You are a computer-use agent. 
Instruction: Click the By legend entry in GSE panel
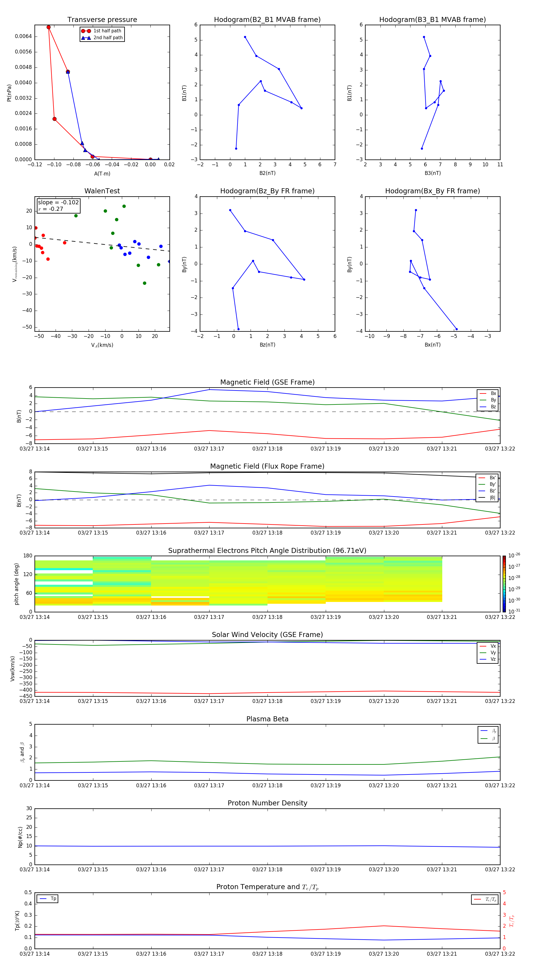click(488, 400)
